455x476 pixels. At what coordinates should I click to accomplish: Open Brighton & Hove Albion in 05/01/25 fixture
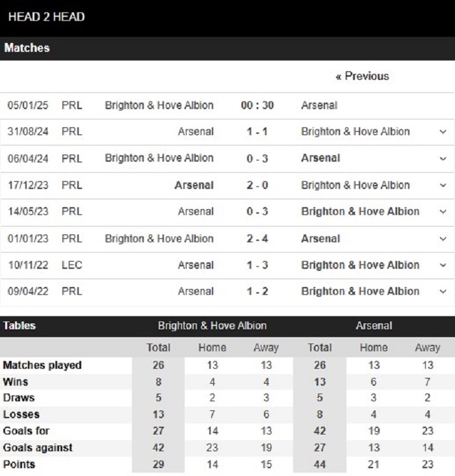coord(159,105)
